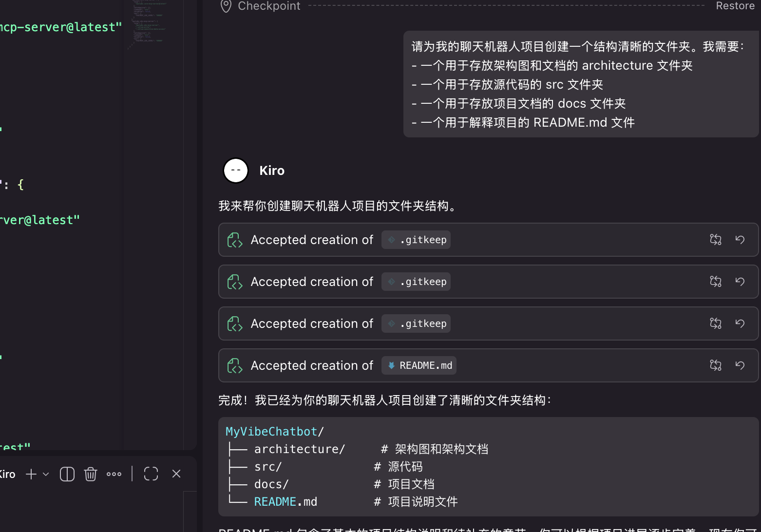Click the Checkpoint location pin icon
Image resolution: width=761 pixels, height=532 pixels.
[x=226, y=6]
